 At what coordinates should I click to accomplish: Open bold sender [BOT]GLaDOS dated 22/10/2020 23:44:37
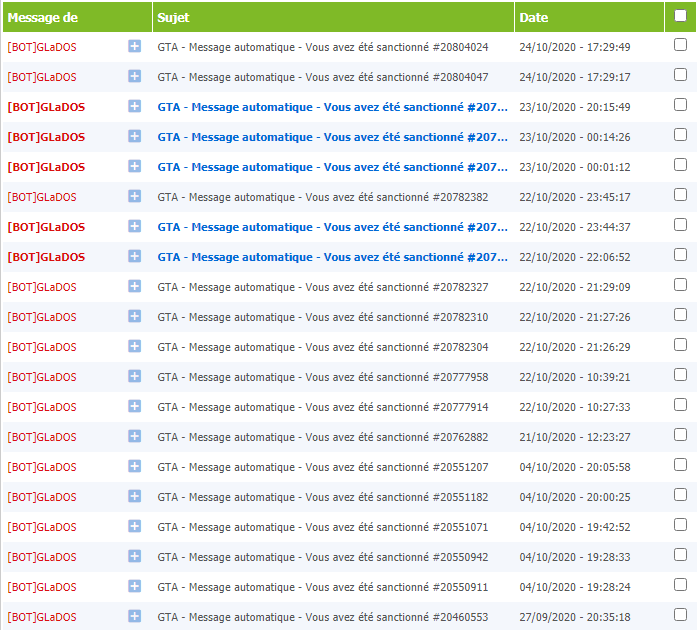click(x=46, y=227)
